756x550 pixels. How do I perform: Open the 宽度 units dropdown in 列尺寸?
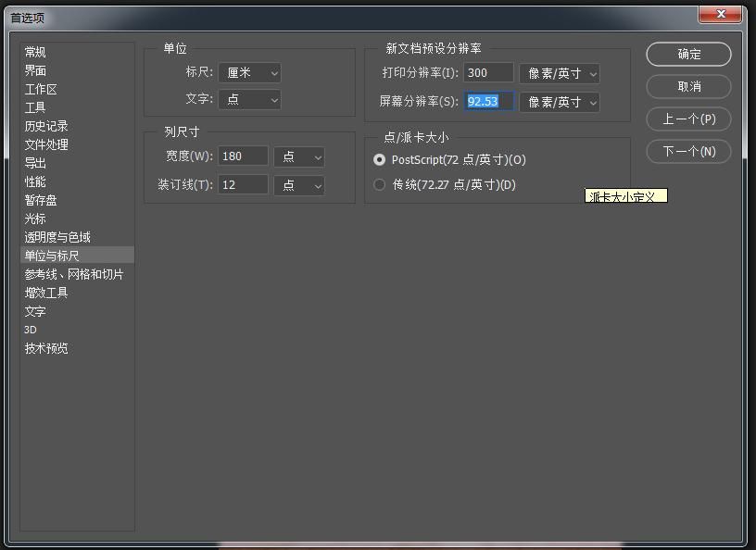[x=300, y=156]
